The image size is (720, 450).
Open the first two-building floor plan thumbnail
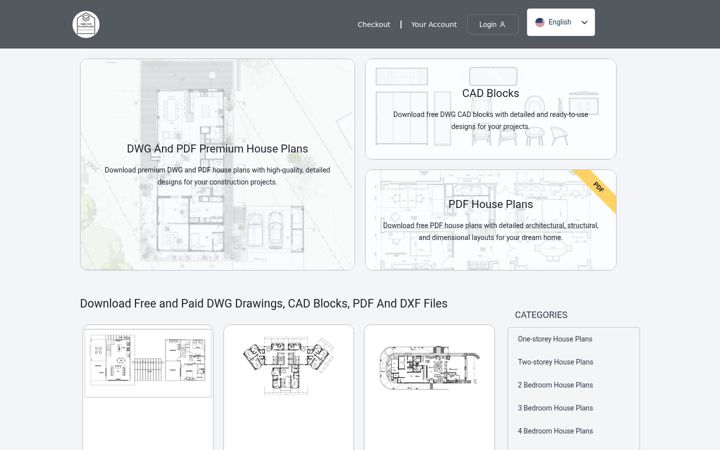pyautogui.click(x=148, y=363)
